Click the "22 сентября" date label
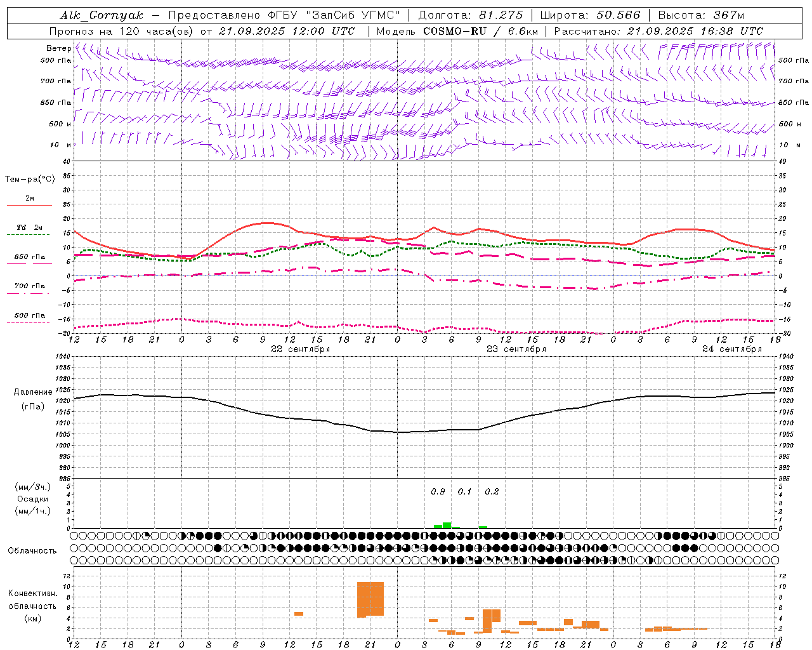The image size is (812, 650). coord(301,349)
